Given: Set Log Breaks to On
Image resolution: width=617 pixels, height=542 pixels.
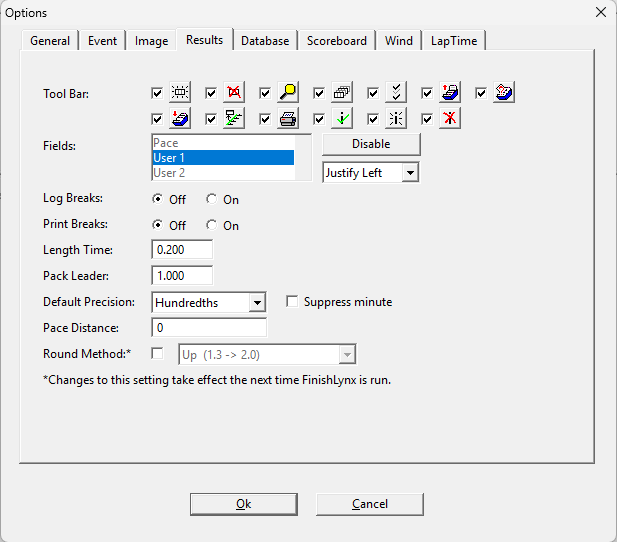Looking at the screenshot, I should coord(212,199).
